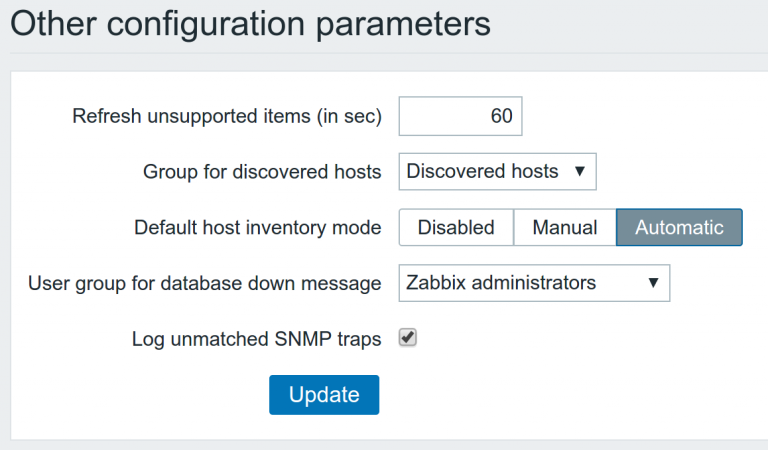768x450 pixels.
Task: Select the Disabled inventory mode
Action: [x=456, y=227]
